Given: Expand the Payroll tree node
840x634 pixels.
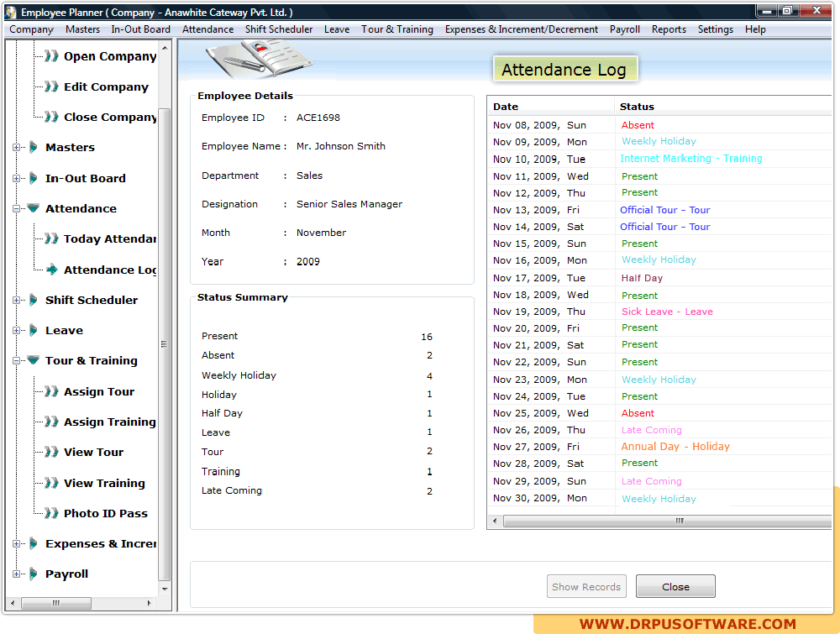Looking at the screenshot, I should click(x=16, y=574).
